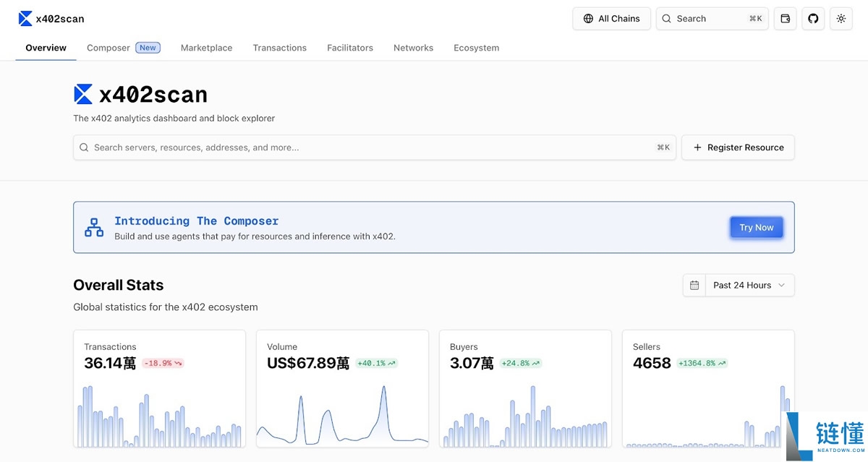This screenshot has height=462, width=868.
Task: Open the GitHub icon link
Action: pos(813,19)
